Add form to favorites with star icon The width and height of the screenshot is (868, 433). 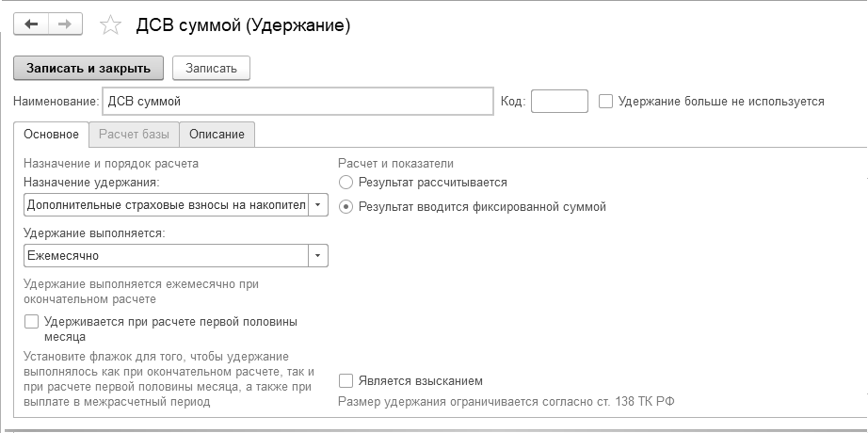tap(110, 26)
